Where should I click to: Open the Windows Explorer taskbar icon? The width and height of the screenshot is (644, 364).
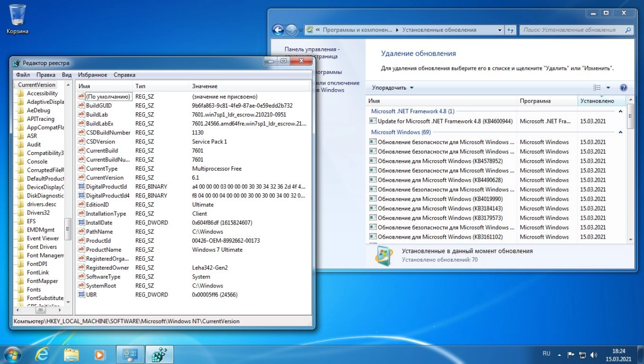coord(71,355)
